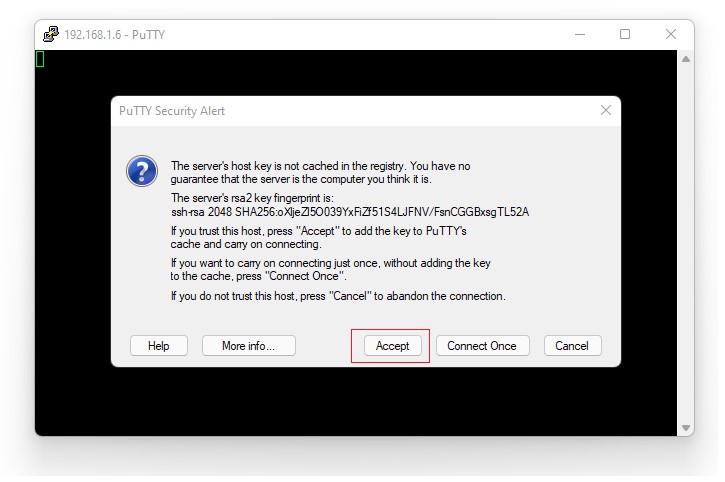Screen dimensions: 725x482
Task: Click the PuTTY Security Alert title text
Action: pos(172,111)
